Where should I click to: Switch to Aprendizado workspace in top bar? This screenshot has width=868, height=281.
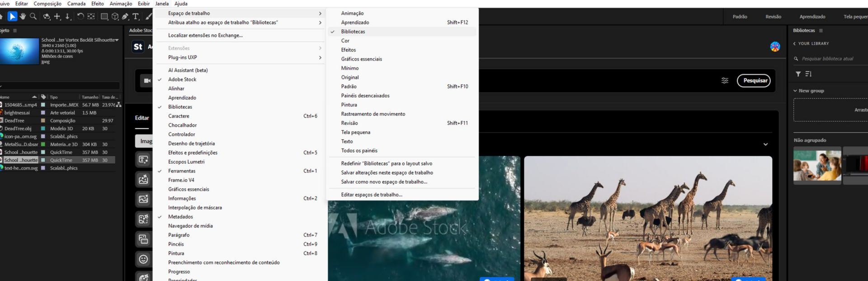812,17
